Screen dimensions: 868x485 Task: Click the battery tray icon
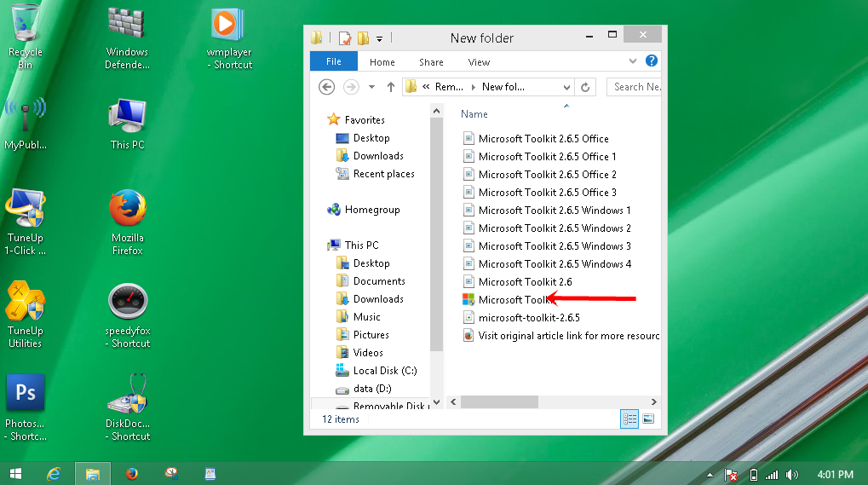tap(753, 475)
